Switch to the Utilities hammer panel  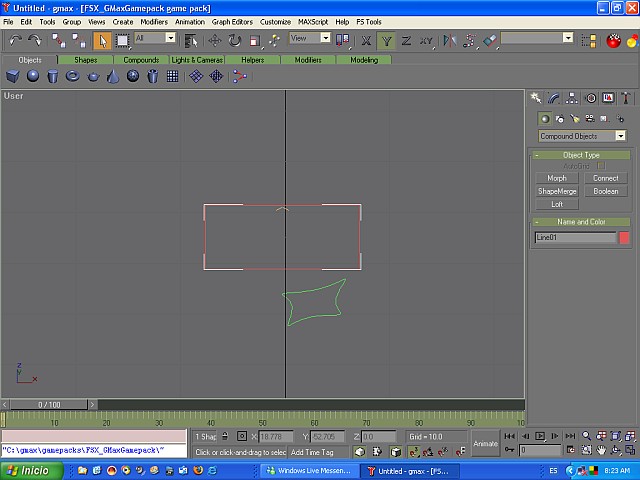tap(626, 98)
